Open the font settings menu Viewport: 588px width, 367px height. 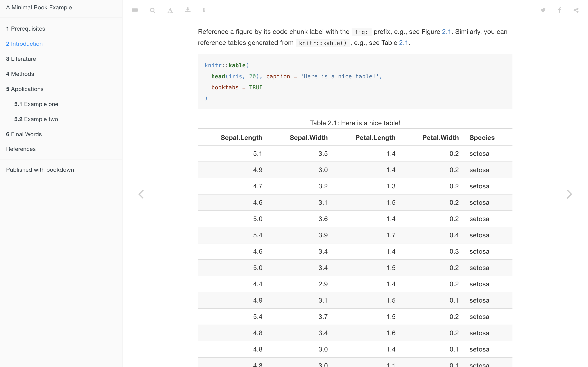170,10
